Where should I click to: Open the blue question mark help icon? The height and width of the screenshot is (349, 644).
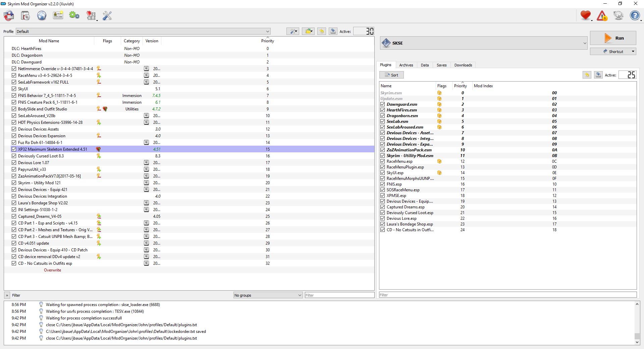635,15
